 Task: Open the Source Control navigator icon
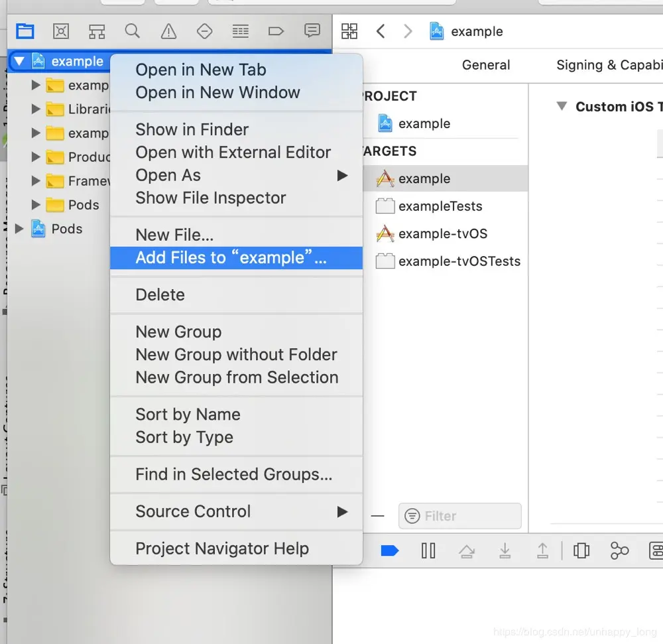61,31
